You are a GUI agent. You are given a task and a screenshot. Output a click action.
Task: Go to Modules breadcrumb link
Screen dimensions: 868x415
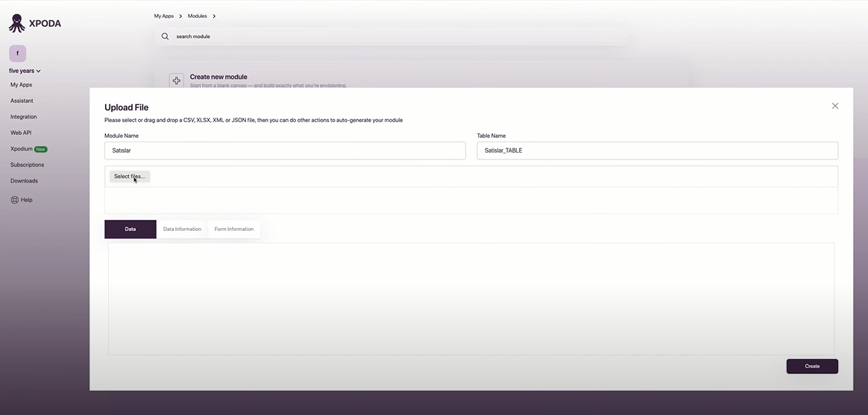pos(197,16)
